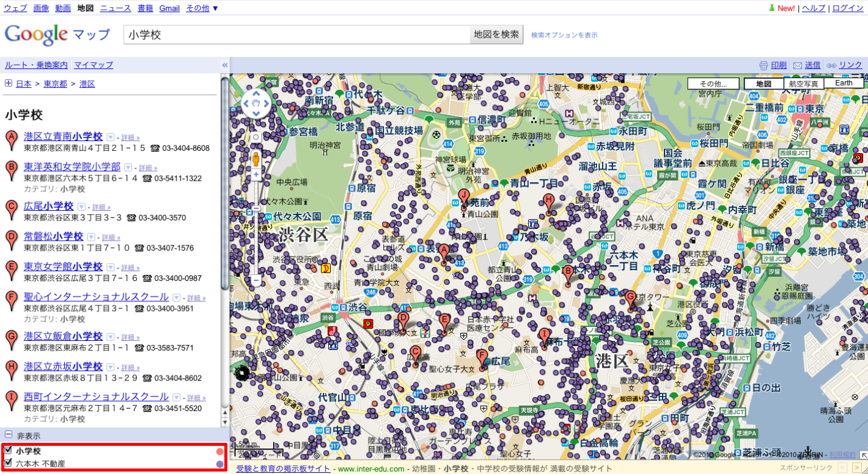Click red marker B in the results list
This screenshot has height=474, width=868.
[x=11, y=170]
